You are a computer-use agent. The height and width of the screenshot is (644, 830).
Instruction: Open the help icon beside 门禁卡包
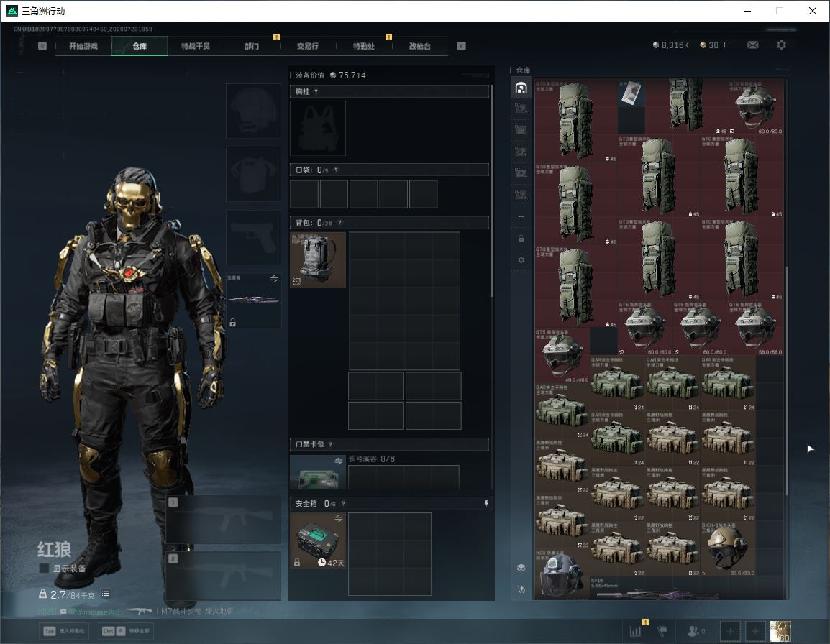(330, 444)
